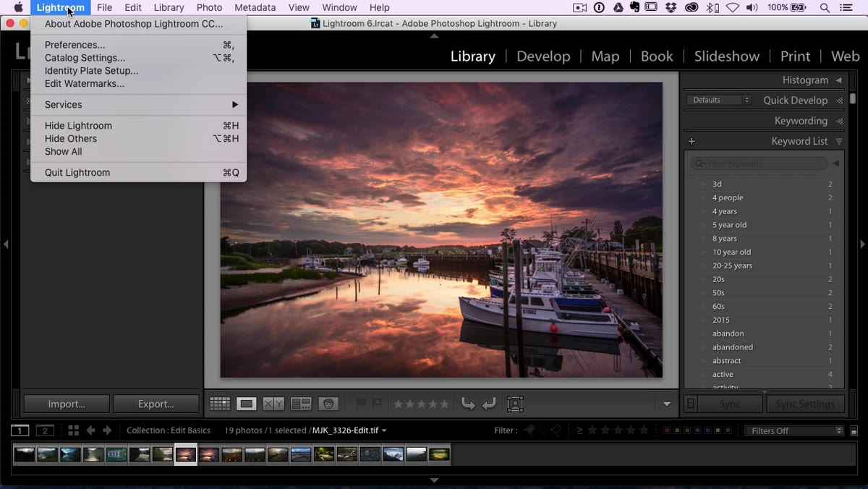Go back with filmstrip left arrow
Image resolution: width=868 pixels, height=489 pixels.
pos(90,430)
